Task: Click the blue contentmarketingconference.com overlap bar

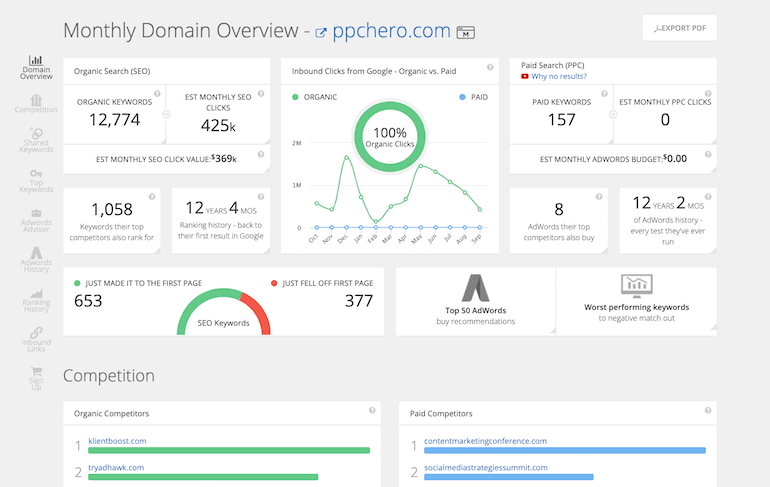Action: (x=565, y=450)
